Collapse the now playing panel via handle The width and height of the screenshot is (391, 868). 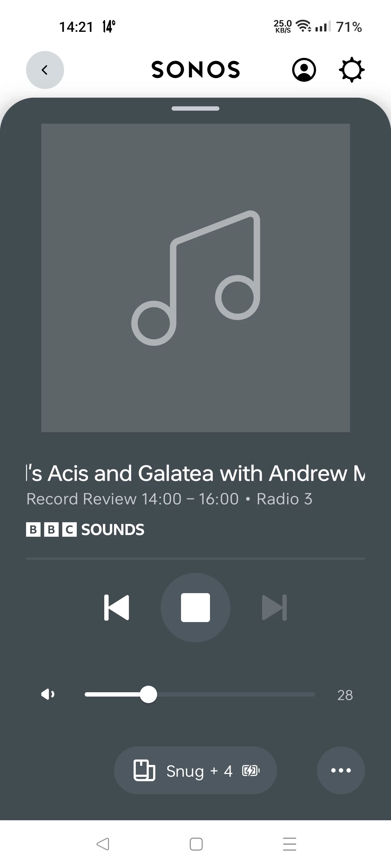coord(195,109)
